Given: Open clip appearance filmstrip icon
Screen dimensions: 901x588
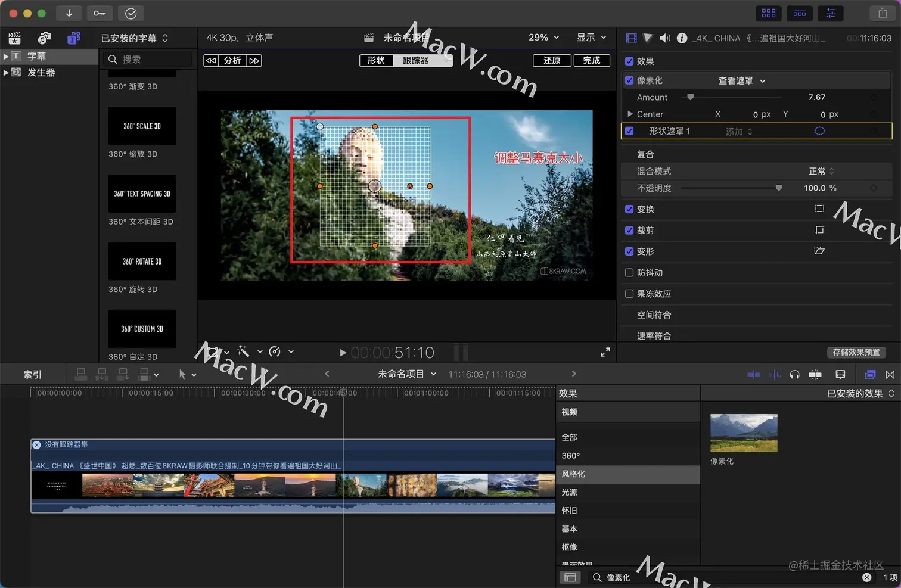Looking at the screenshot, I should (x=840, y=375).
